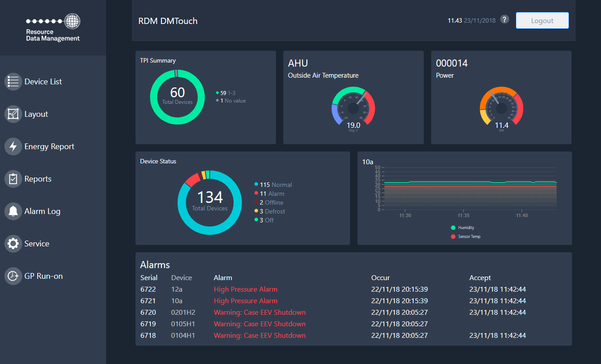This screenshot has height=364, width=601.
Task: Click the AHU Outside Air Temperature gauge
Action: 353,107
